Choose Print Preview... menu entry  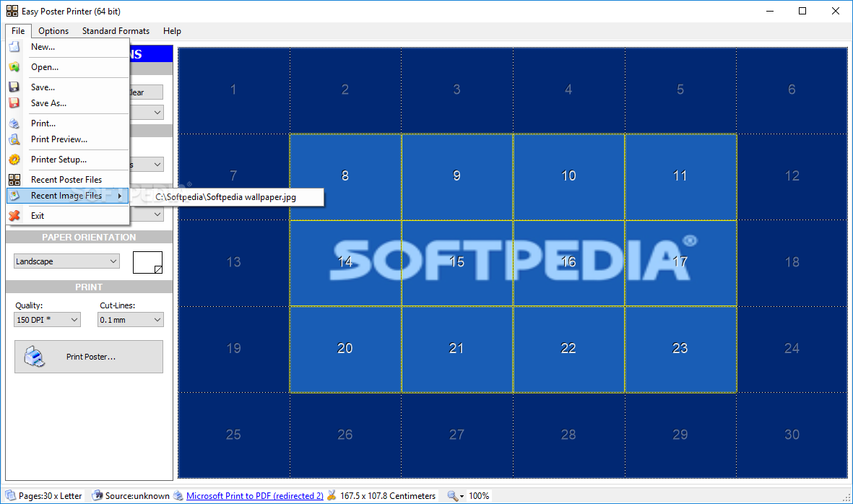tap(68, 139)
